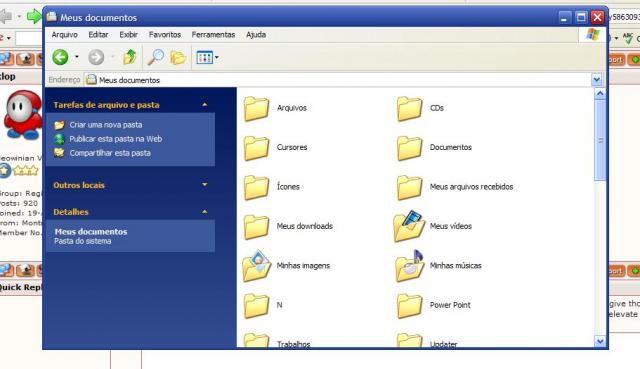Click Compartilhar esta pasta
The width and height of the screenshot is (640, 369).
[110, 153]
